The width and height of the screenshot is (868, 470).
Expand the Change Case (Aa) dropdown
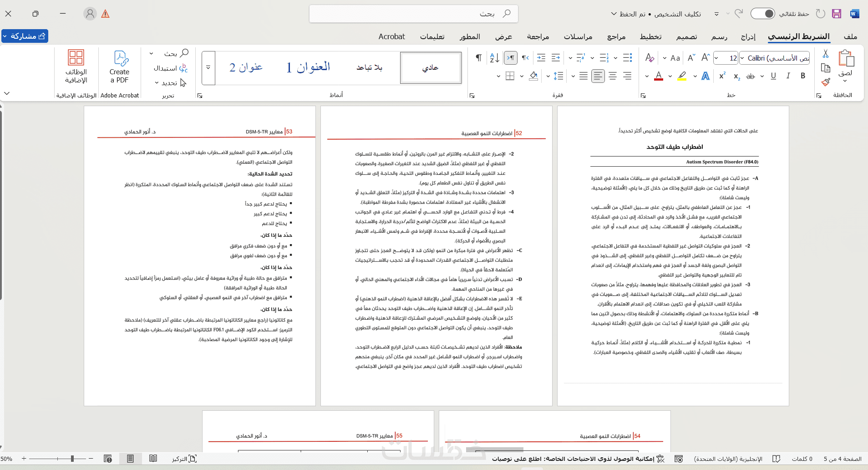(665, 58)
